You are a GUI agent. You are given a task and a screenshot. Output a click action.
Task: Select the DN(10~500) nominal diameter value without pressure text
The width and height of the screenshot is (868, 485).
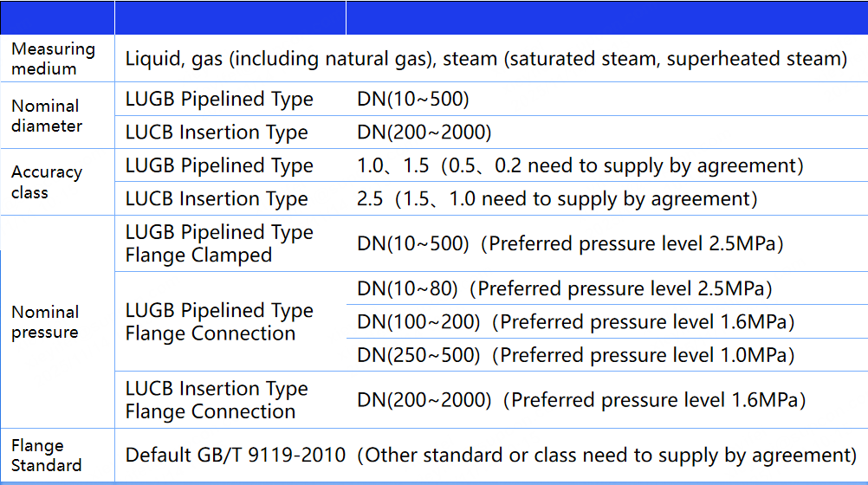pos(412,100)
